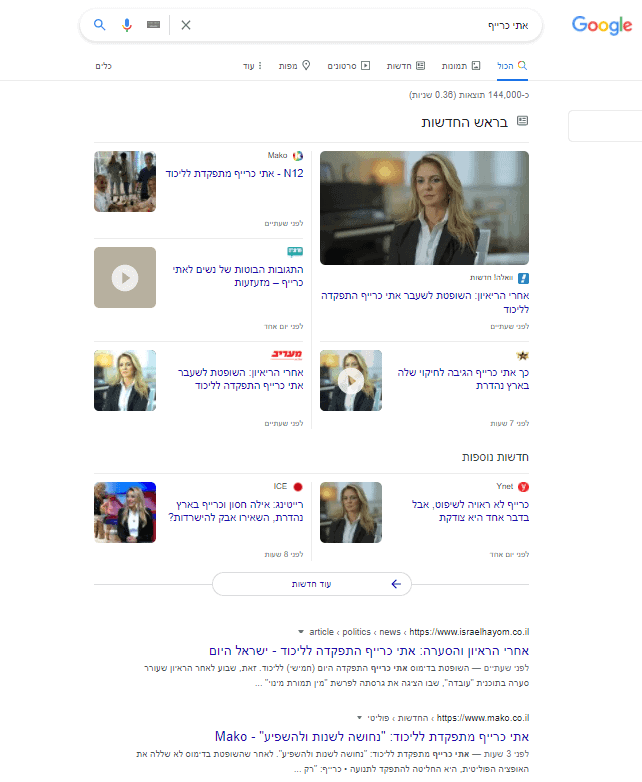Image resolution: width=642 pixels, height=782 pixels.
Task: Open the מעריב headline about Likud
Action: click(240, 379)
